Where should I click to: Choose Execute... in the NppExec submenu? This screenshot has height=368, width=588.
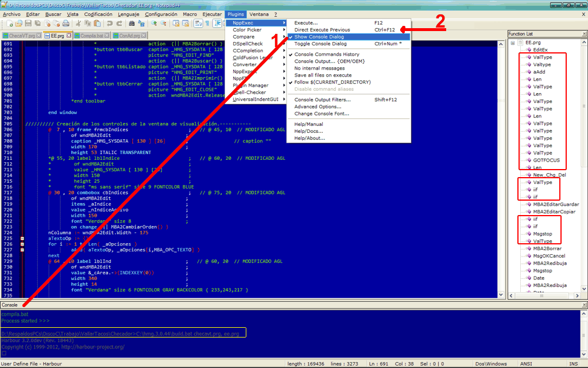tap(349, 23)
